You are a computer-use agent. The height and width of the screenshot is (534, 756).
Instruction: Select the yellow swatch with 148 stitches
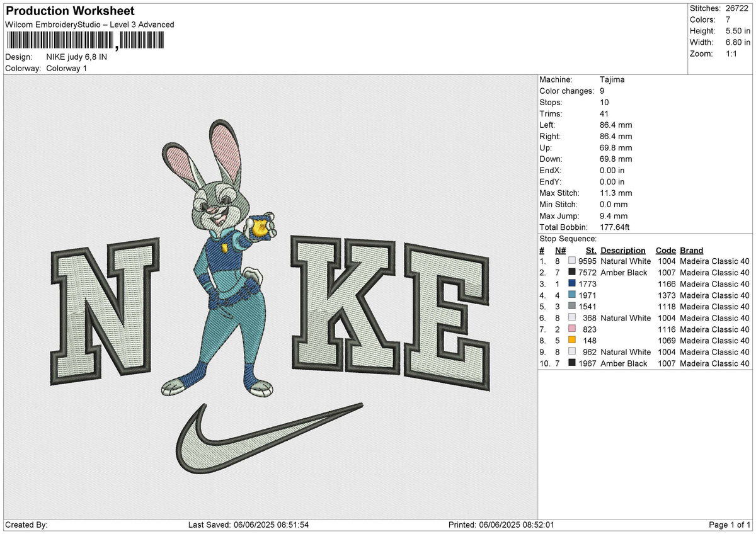[572, 341]
